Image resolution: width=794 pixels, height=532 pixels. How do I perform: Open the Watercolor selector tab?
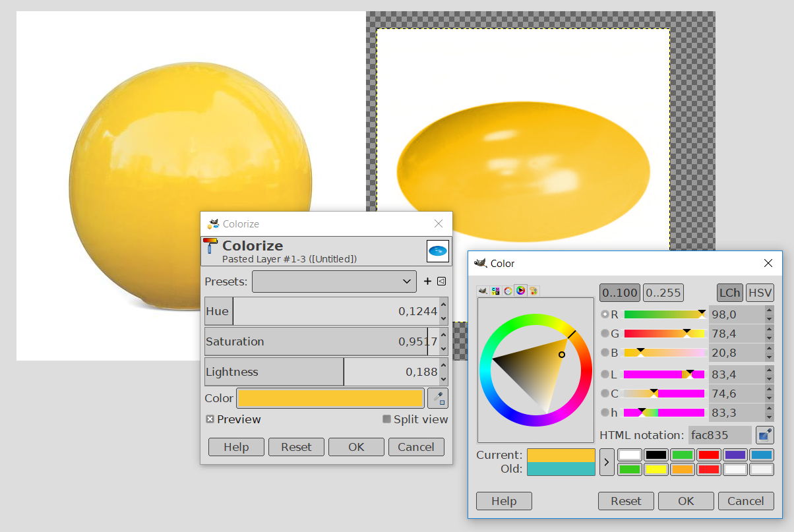point(508,291)
